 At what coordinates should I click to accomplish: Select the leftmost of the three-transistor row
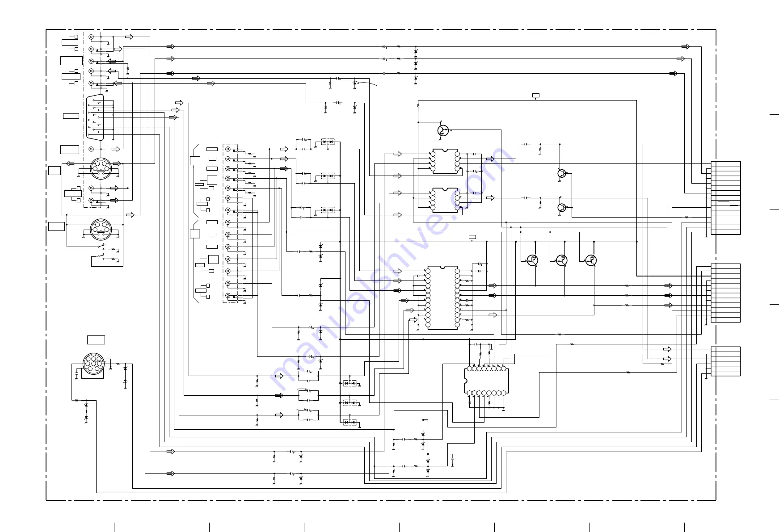532,260
